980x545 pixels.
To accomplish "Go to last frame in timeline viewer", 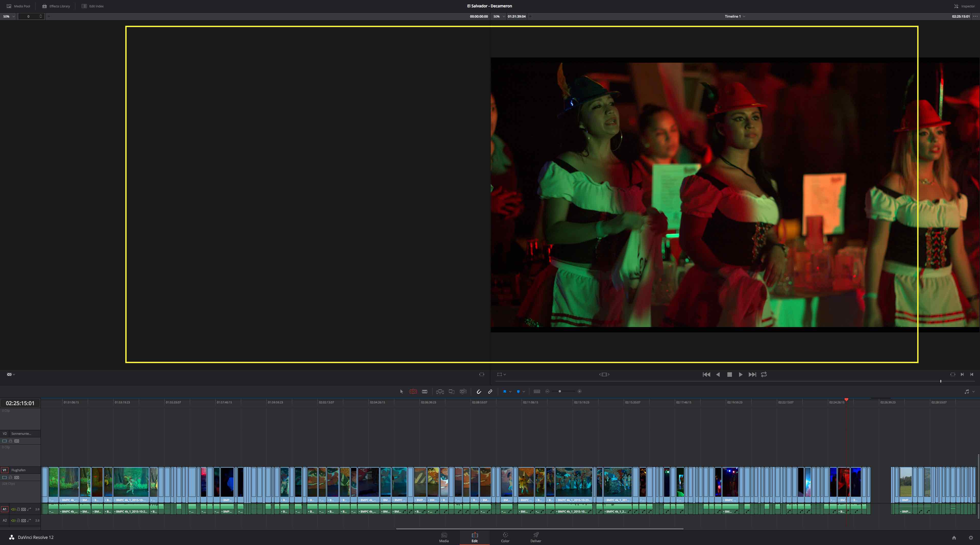I will coord(752,375).
